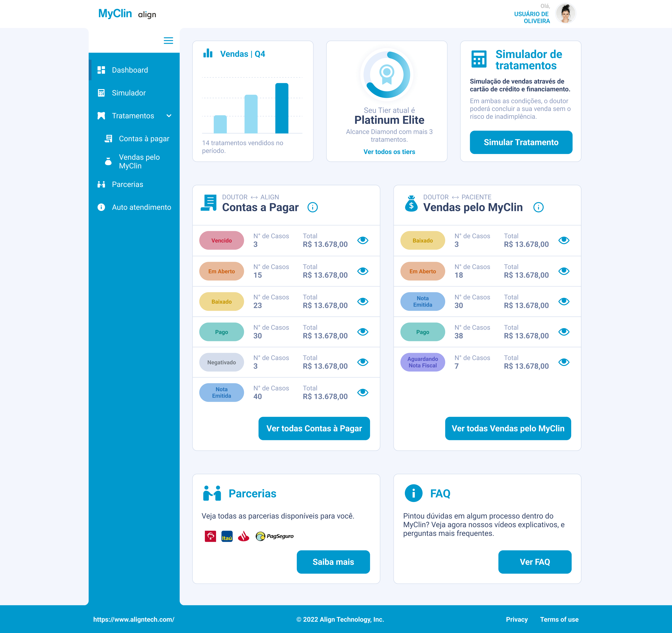Click the circular tier progress ring

pyautogui.click(x=387, y=74)
